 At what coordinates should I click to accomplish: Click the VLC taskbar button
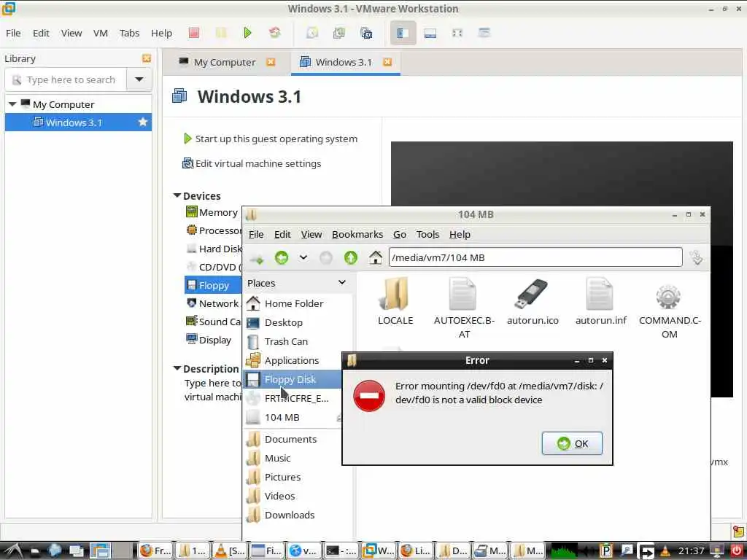pos(229,551)
